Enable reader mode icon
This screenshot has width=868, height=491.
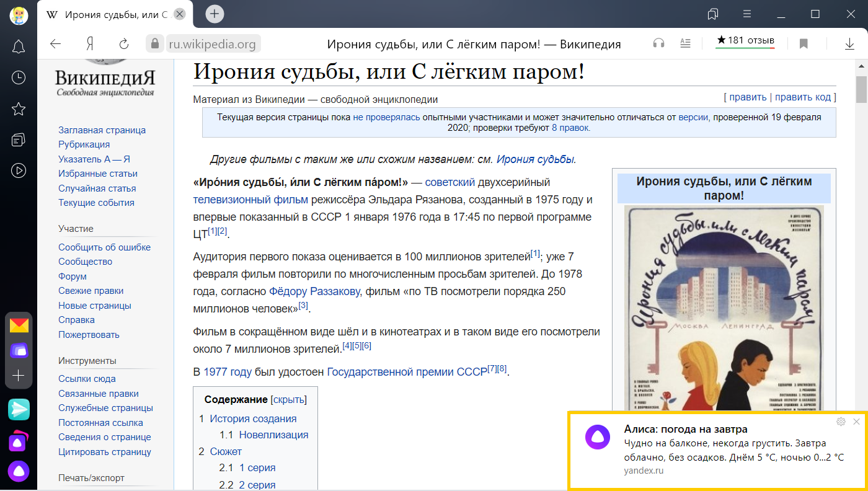tap(685, 43)
